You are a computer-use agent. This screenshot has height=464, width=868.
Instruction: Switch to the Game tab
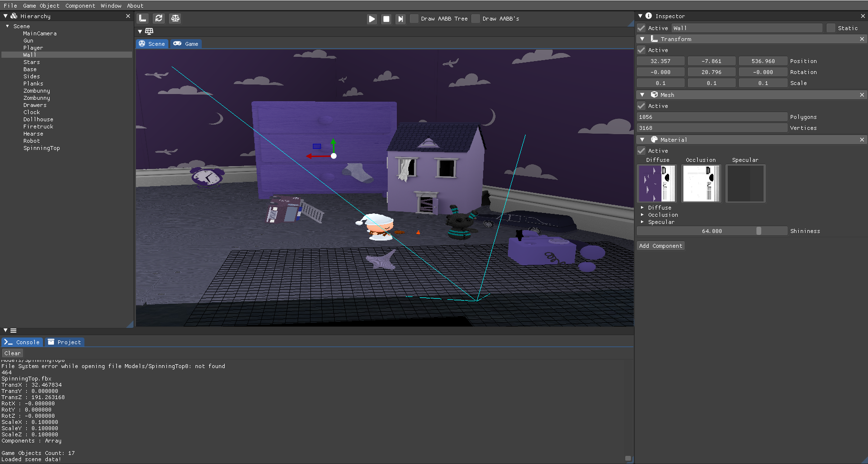(186, 44)
